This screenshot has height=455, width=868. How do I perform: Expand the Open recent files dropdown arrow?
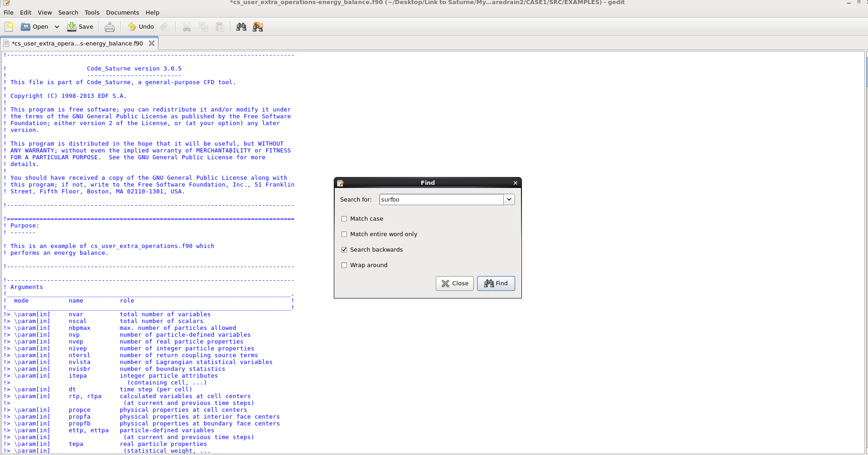tap(57, 27)
